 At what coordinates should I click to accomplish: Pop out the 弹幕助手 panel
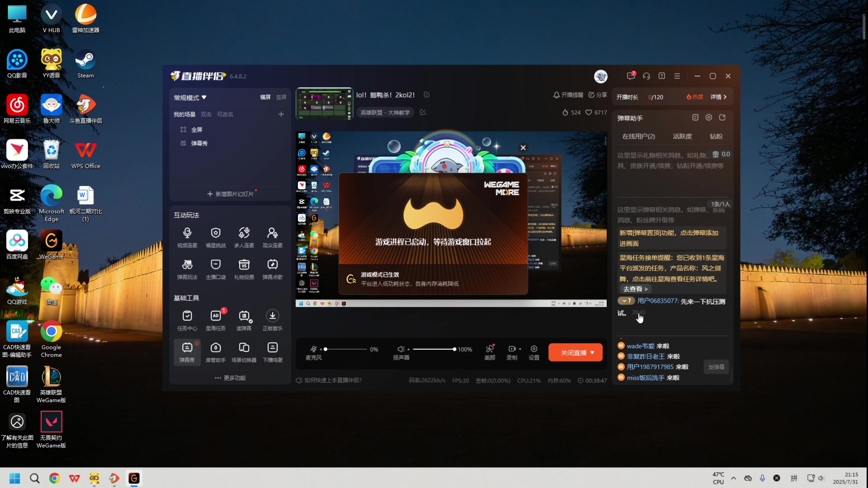pyautogui.click(x=722, y=117)
